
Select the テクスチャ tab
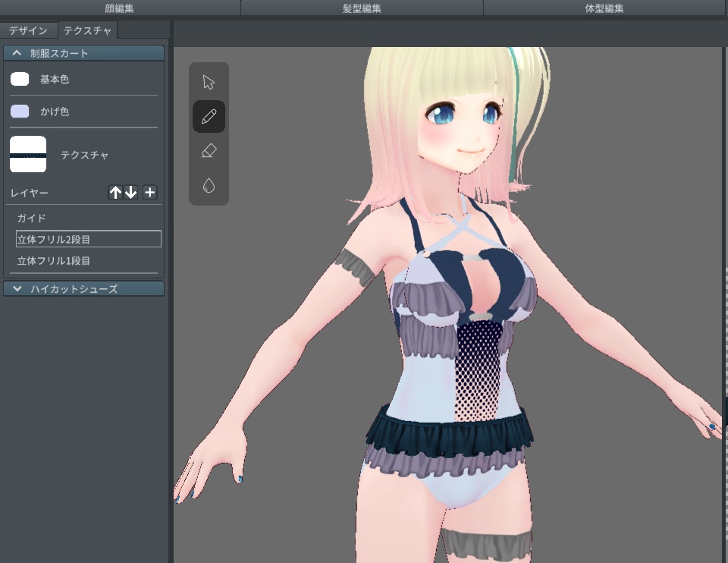click(x=88, y=30)
